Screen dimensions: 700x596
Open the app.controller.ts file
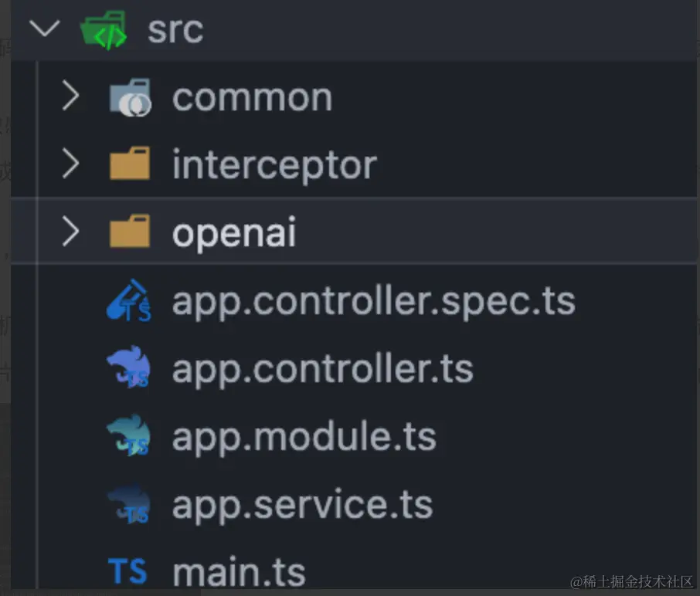click(323, 369)
